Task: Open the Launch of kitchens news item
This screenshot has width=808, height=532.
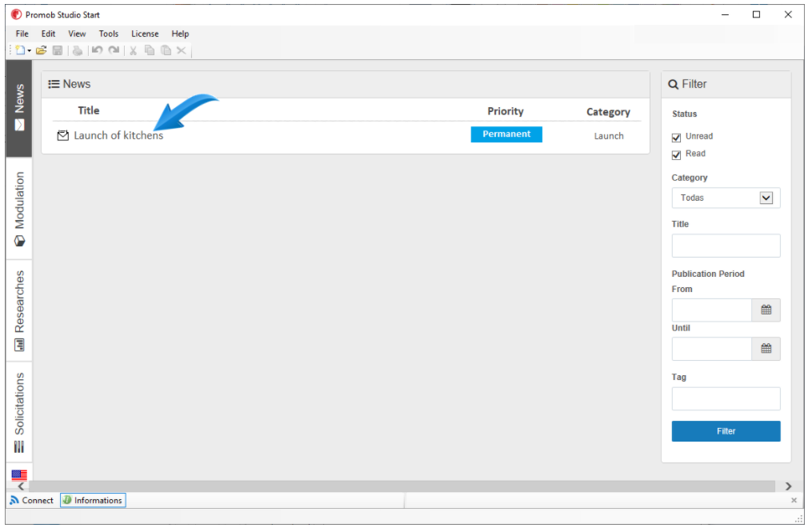Action: pos(118,135)
